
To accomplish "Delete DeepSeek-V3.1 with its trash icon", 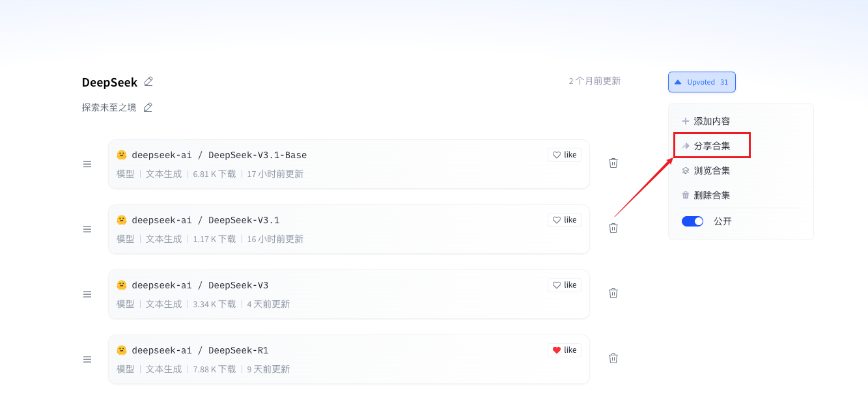I will (x=613, y=228).
